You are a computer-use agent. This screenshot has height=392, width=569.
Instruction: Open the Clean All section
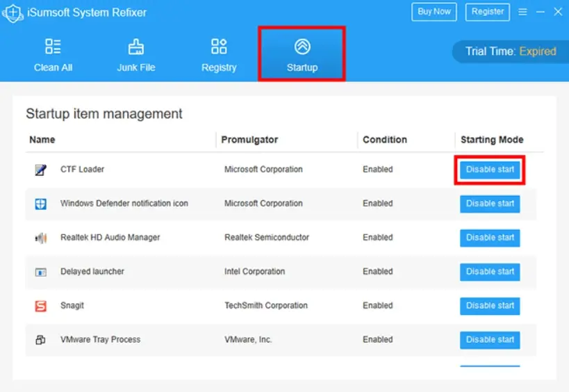click(53, 55)
